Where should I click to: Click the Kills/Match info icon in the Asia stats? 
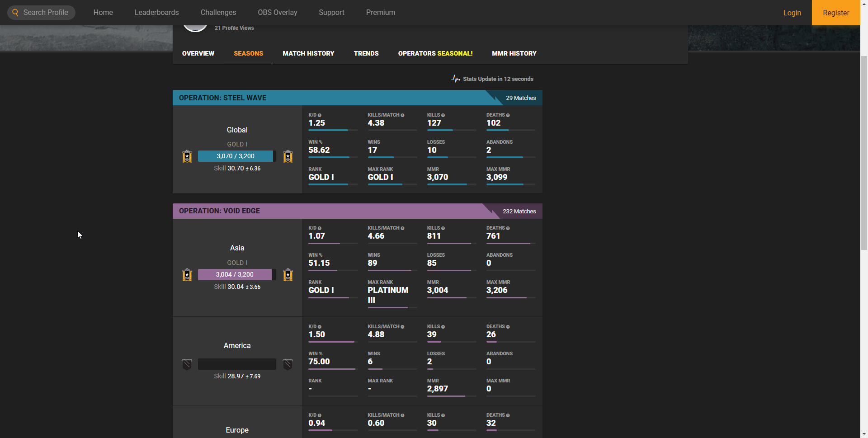(402, 228)
